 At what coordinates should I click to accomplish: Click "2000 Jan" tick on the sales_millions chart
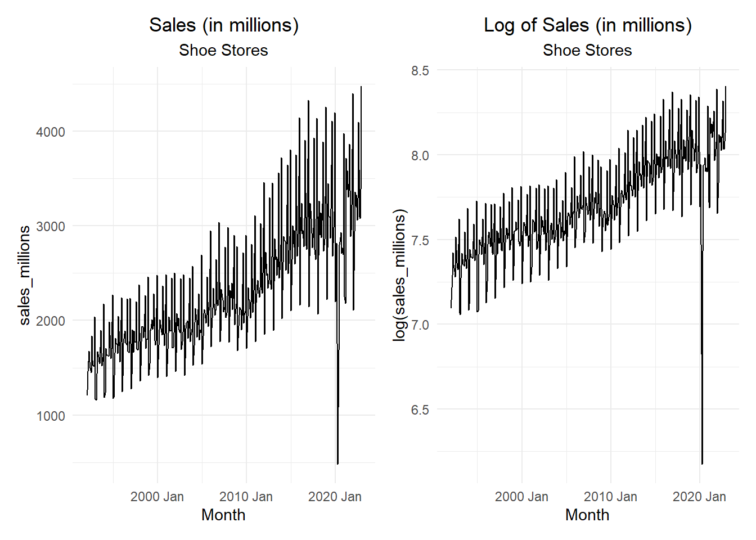(x=157, y=497)
